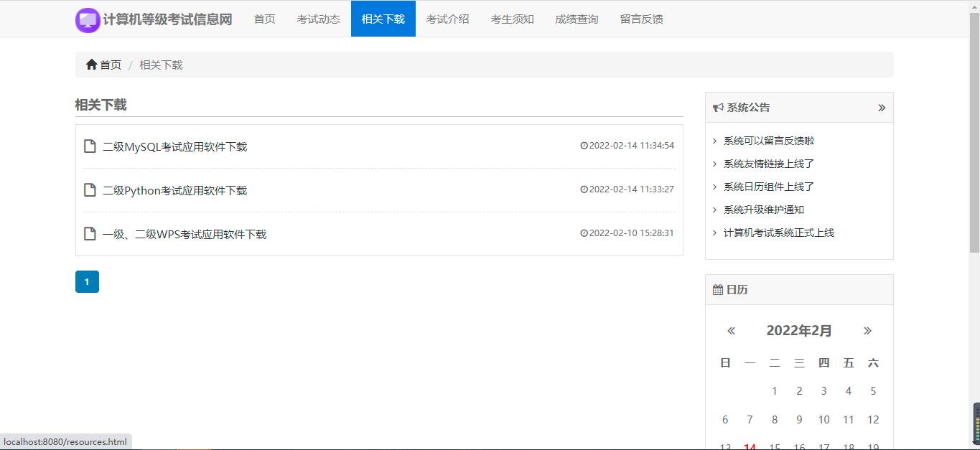Open the 首页 navigation tab

265,19
